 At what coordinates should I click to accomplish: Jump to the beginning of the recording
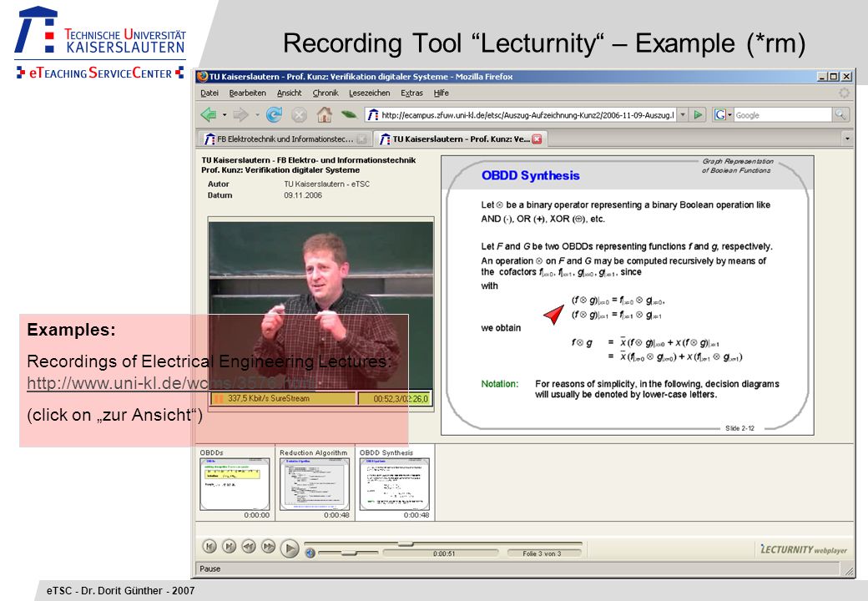(x=209, y=547)
